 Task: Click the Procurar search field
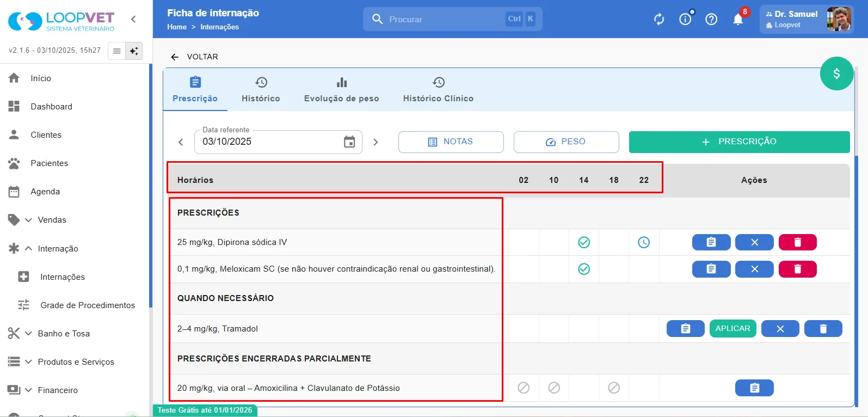pyautogui.click(x=452, y=19)
